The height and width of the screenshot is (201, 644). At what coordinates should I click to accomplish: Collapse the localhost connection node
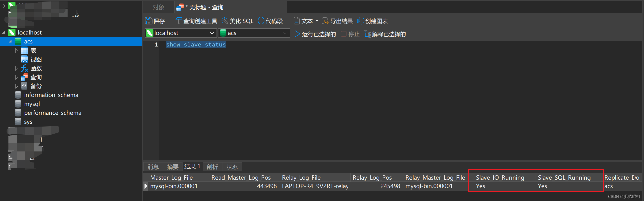pos(4,32)
